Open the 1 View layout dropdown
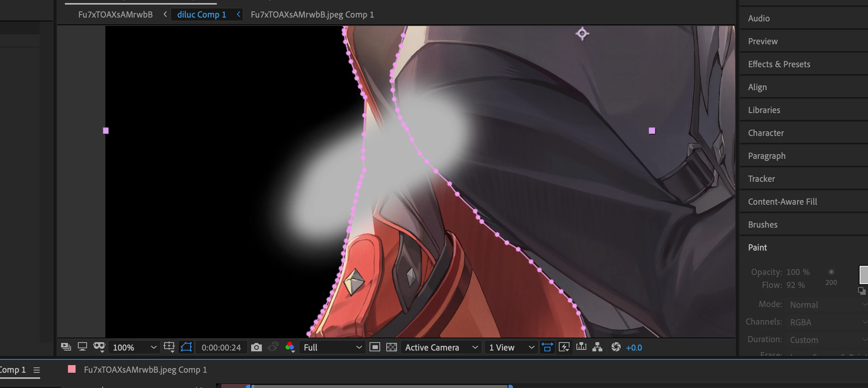868x388 pixels. (511, 348)
